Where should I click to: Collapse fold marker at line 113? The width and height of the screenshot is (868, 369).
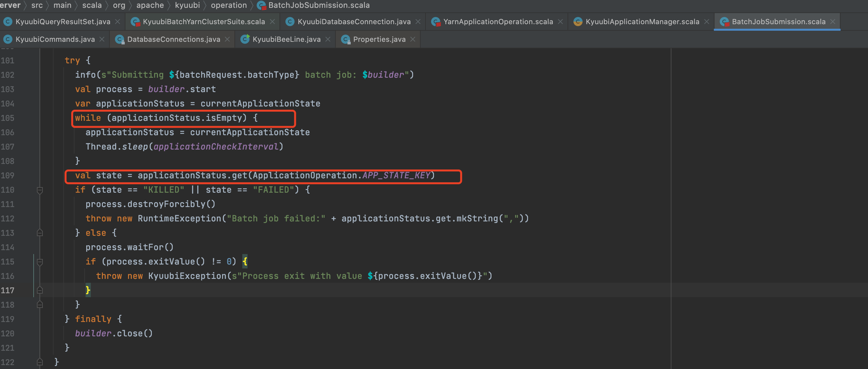(40, 233)
